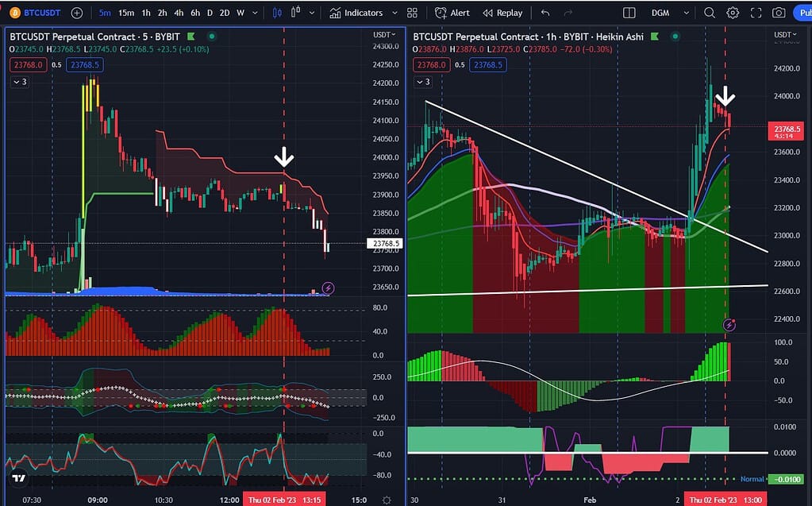Click the left chart title BTCUSDT Perpetual Contract
Viewport: 812px width, 506px height.
[x=94, y=37]
